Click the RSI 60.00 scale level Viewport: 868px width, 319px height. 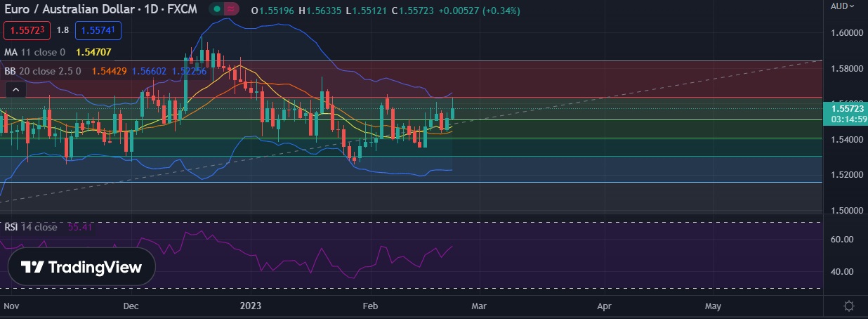point(841,240)
